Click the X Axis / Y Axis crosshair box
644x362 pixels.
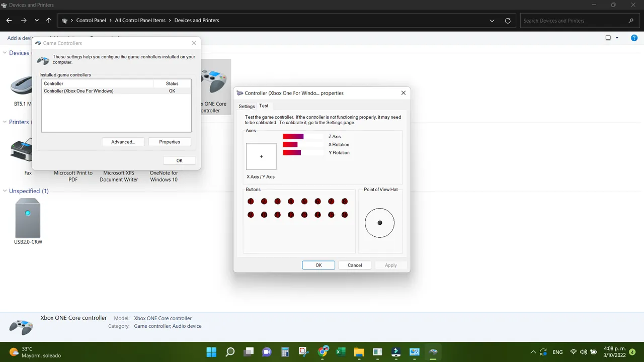click(261, 156)
